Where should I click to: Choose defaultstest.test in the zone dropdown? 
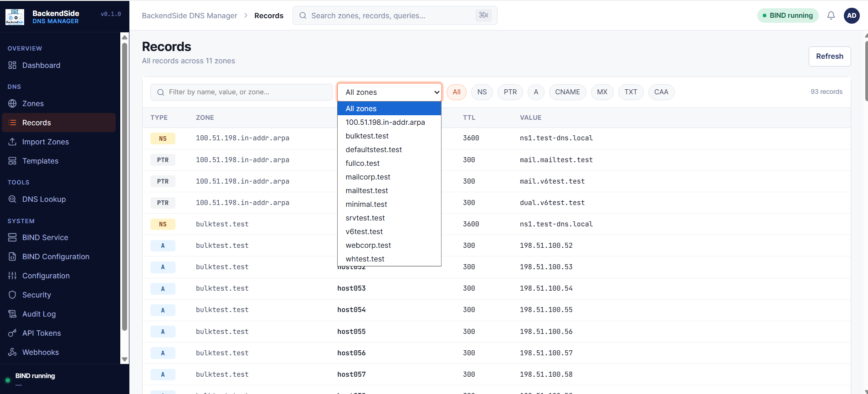[389, 149]
